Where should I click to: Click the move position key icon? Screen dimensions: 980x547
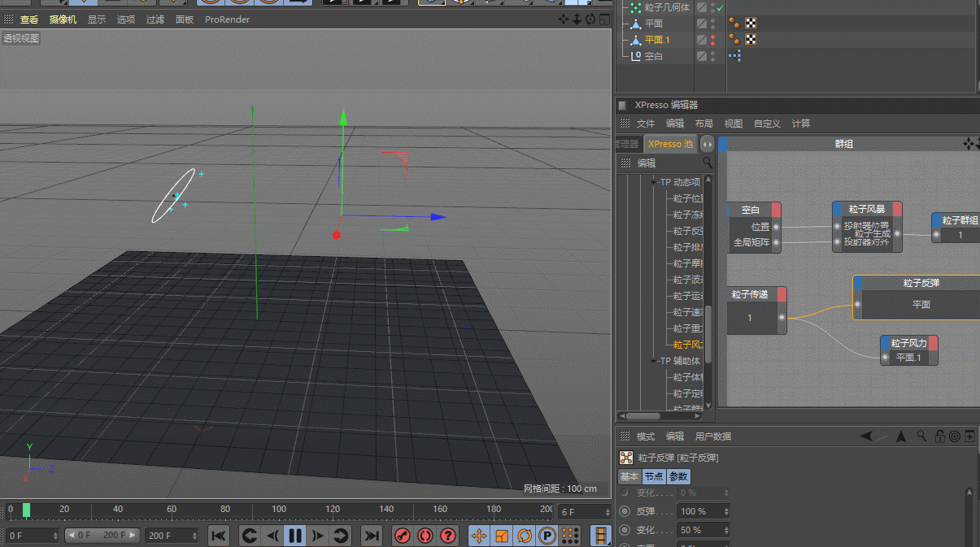pyautogui.click(x=479, y=536)
